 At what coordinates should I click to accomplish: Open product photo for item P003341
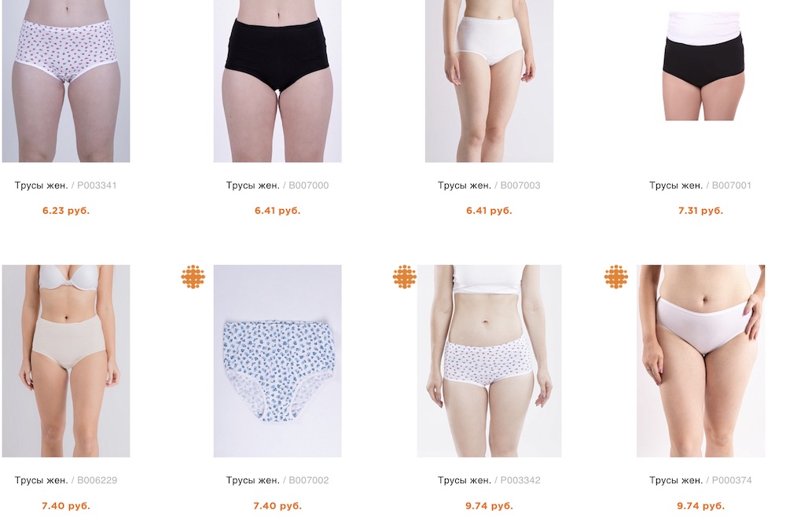pos(66,81)
